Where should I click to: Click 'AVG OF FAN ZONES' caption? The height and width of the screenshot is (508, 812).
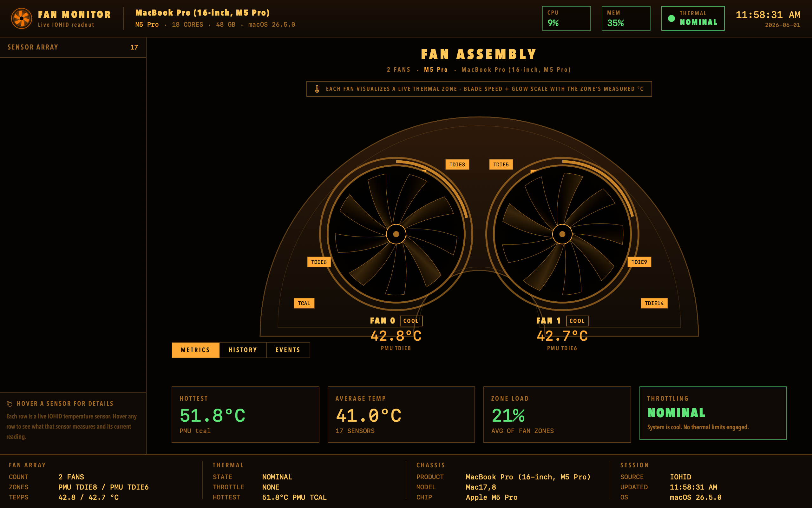[x=522, y=431]
